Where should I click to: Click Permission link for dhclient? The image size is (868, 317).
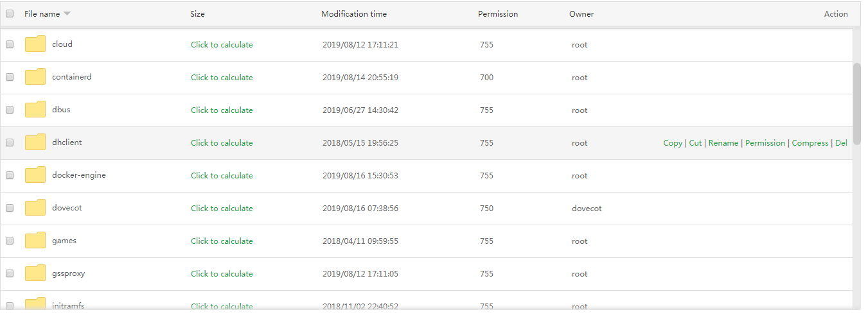tap(765, 143)
